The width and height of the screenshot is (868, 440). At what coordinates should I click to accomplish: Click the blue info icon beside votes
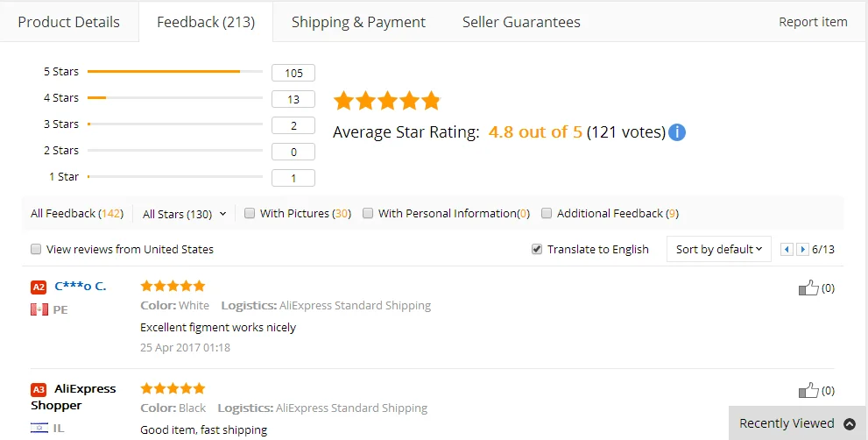pos(677,132)
